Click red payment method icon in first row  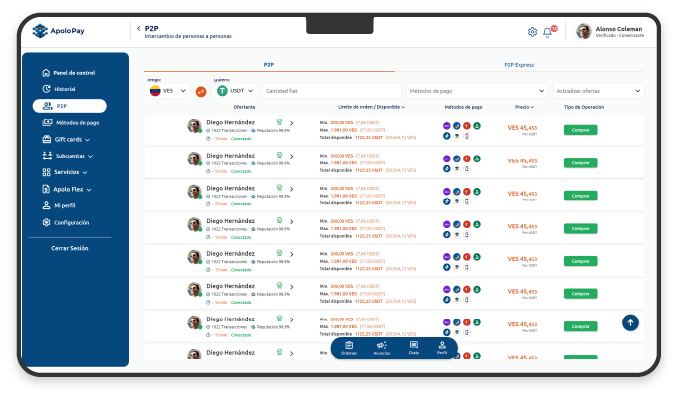467,126
